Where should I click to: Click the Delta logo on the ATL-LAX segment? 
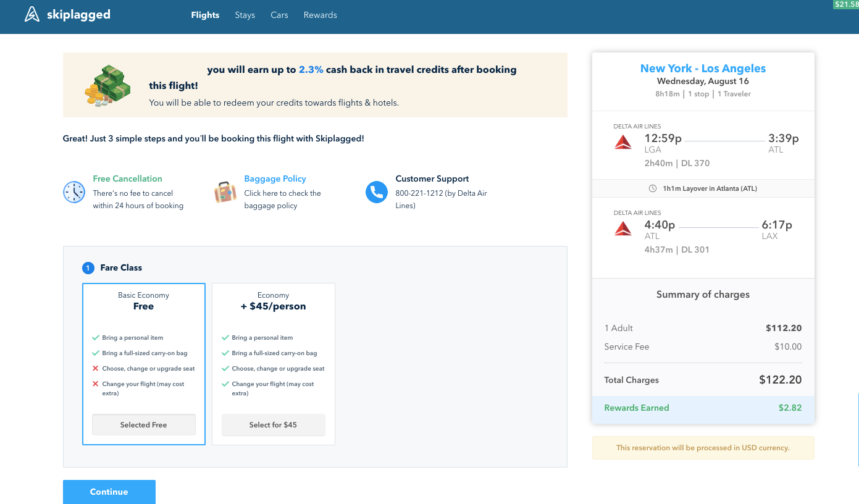tap(623, 228)
